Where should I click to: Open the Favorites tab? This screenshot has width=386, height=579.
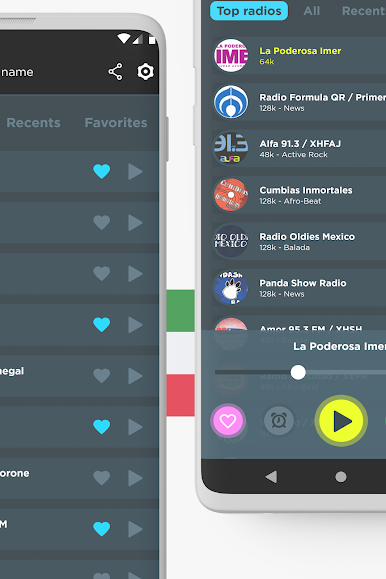pyautogui.click(x=116, y=123)
